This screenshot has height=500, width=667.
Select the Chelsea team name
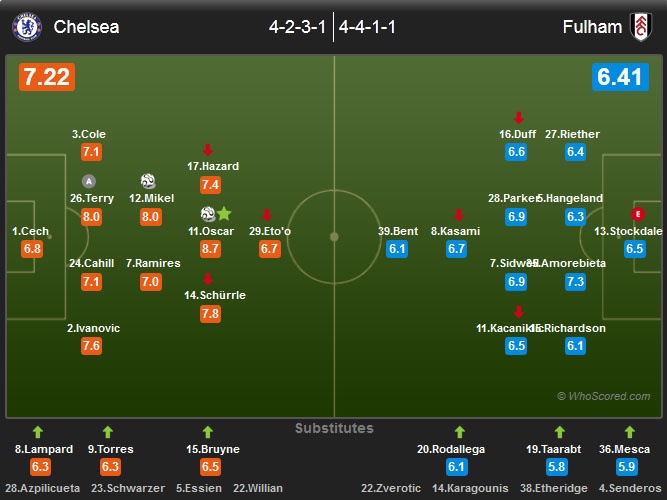tap(86, 27)
